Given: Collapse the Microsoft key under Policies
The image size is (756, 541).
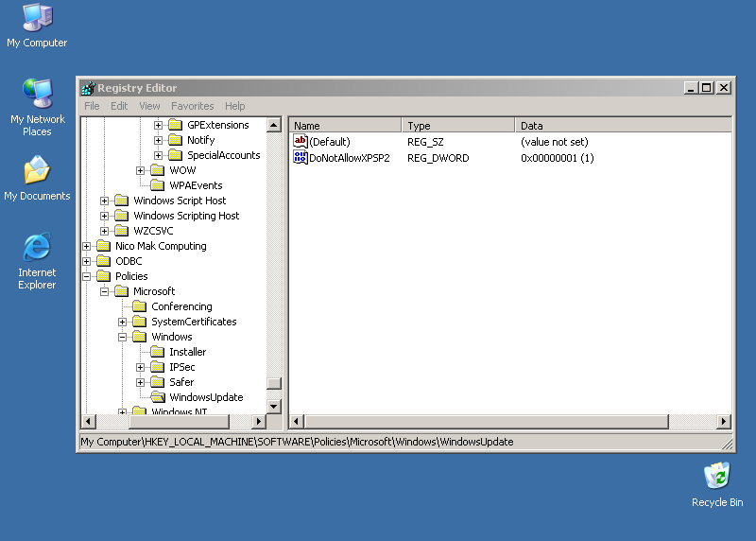Looking at the screenshot, I should 104,291.
